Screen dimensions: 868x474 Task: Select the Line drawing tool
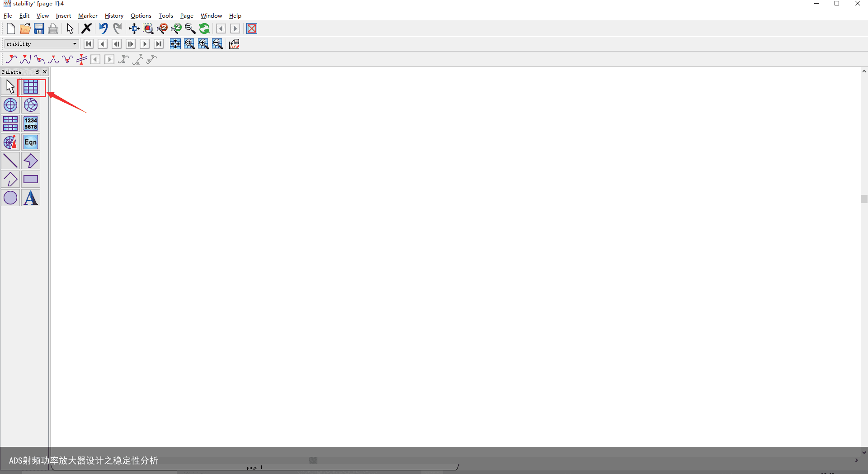click(x=10, y=161)
